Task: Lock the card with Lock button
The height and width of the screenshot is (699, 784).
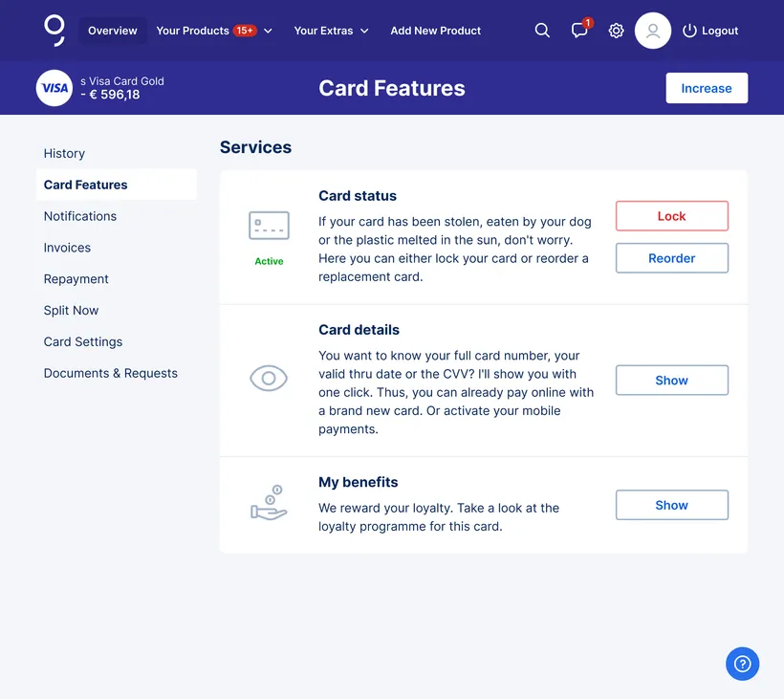Action: click(x=671, y=216)
